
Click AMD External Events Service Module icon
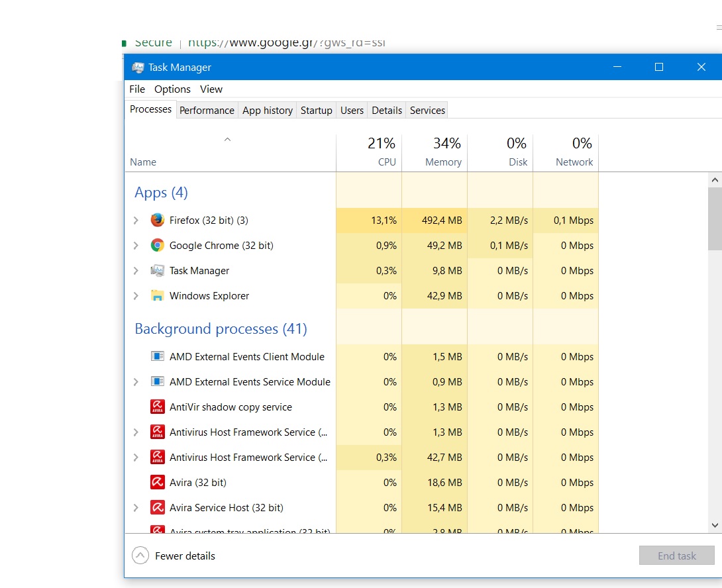click(x=158, y=381)
